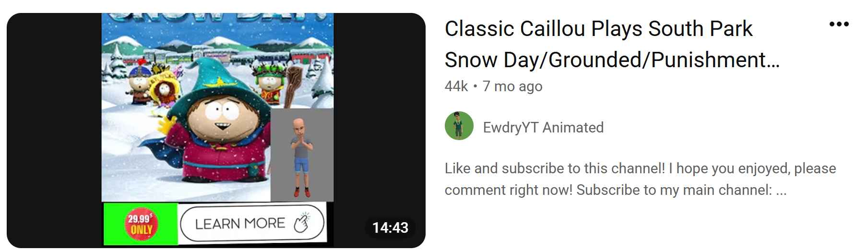Image resolution: width=868 pixels, height=251 pixels.
Task: Click the pointing hand icon beside LEARN MORE
Action: [302, 223]
